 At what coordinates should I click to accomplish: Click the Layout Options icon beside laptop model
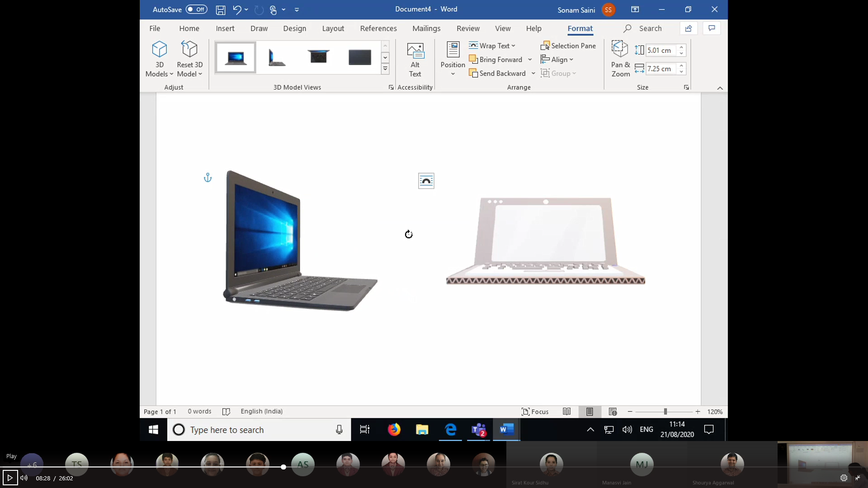426,181
